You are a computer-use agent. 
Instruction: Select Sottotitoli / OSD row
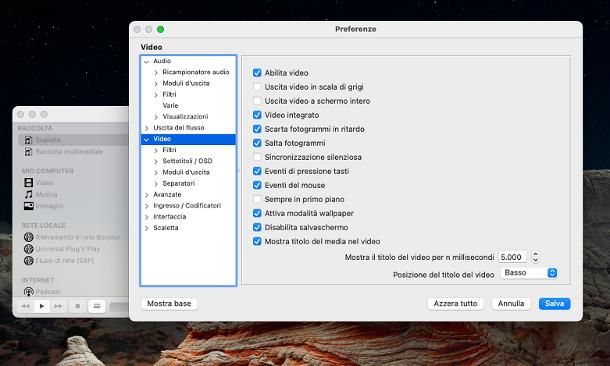[x=188, y=161]
